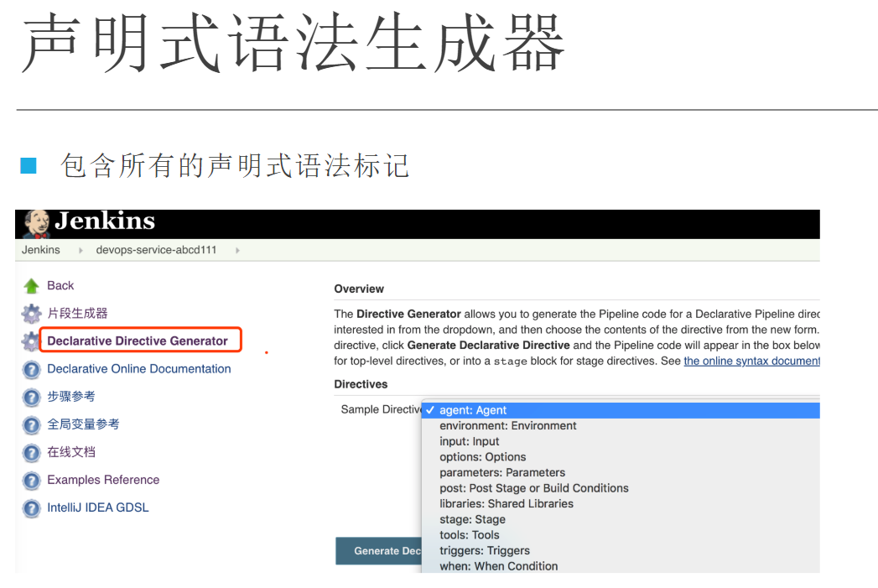Click the gear icon beside 片段生成器
Viewport: 878px width, 588px height.
pos(31,314)
